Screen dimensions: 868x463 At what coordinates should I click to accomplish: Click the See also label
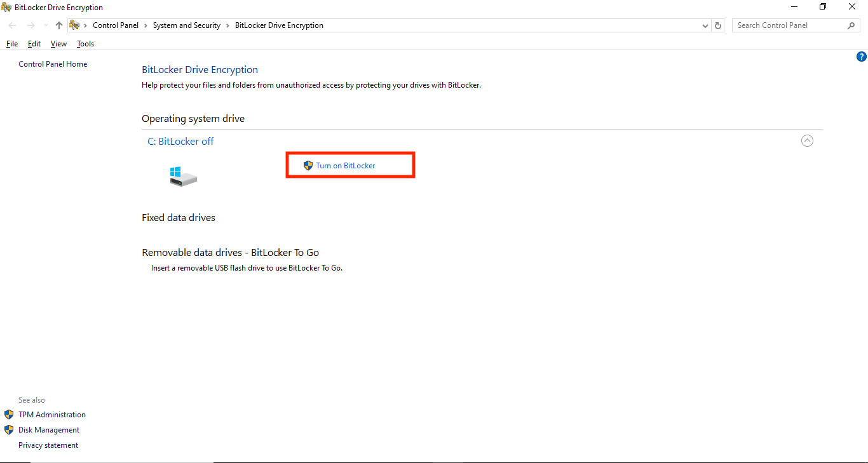click(x=32, y=400)
